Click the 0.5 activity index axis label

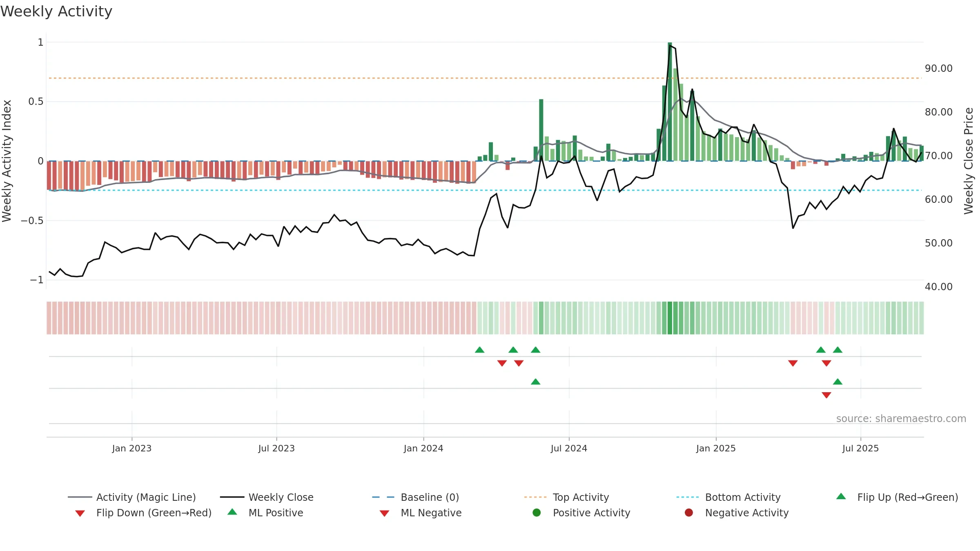click(x=36, y=102)
